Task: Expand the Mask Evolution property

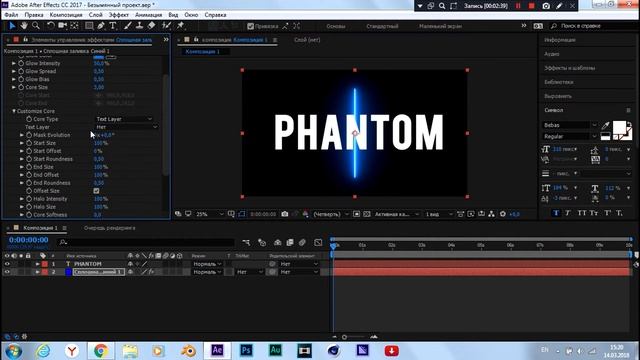Action: 22,135
